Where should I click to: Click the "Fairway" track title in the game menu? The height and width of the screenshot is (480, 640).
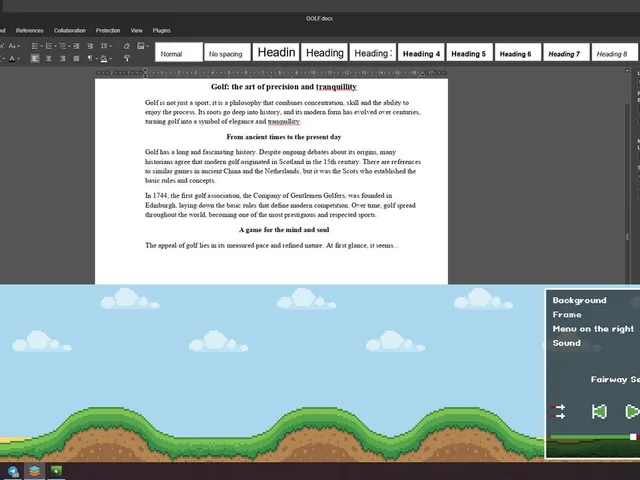(609, 380)
